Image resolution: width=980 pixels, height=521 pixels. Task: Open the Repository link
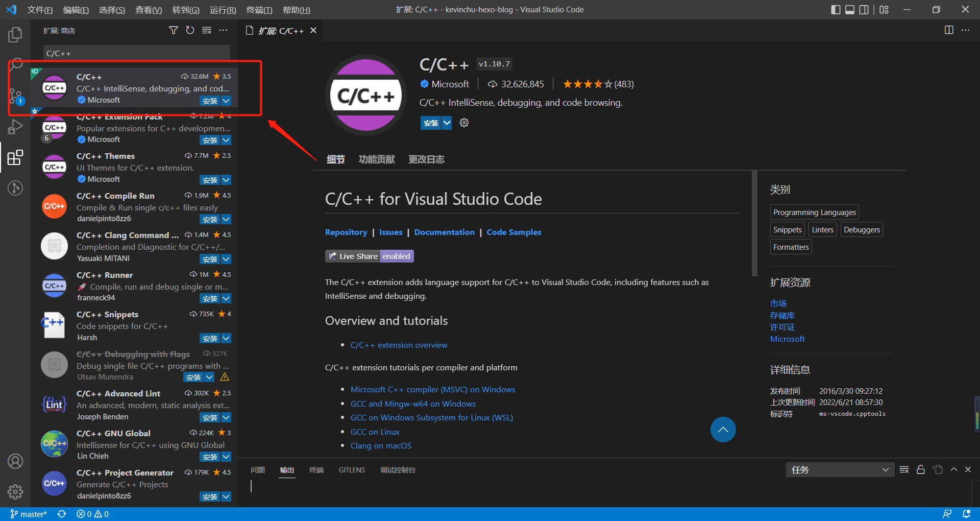(346, 232)
